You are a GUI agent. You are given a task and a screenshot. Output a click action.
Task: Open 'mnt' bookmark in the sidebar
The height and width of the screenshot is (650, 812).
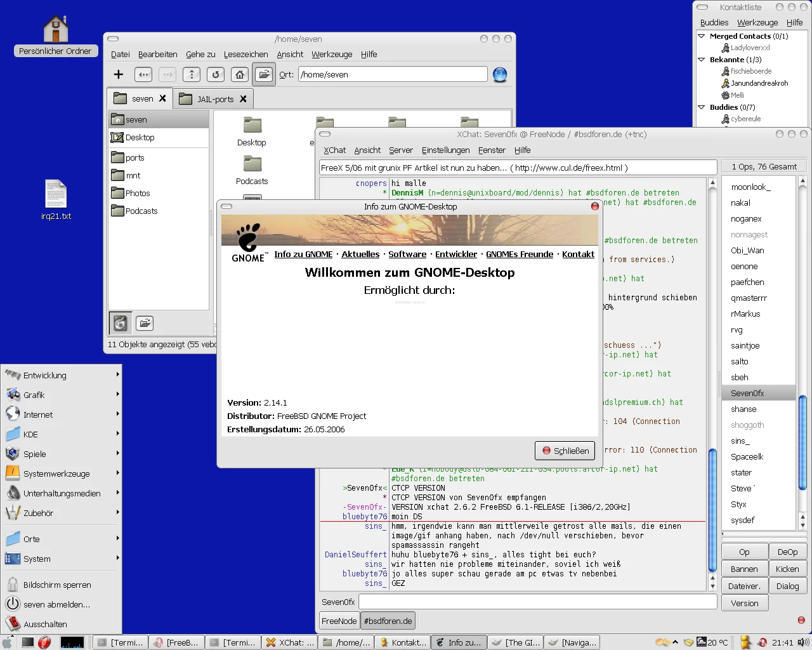coord(159,175)
